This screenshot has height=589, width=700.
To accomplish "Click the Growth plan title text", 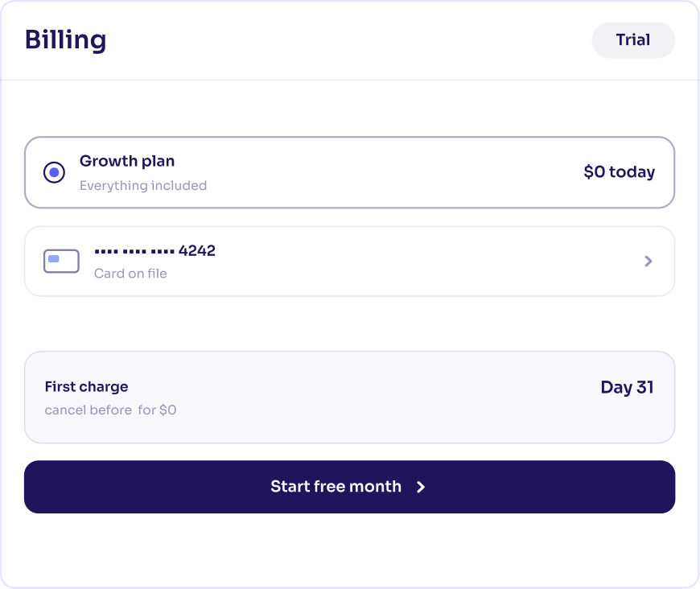I will 127,161.
